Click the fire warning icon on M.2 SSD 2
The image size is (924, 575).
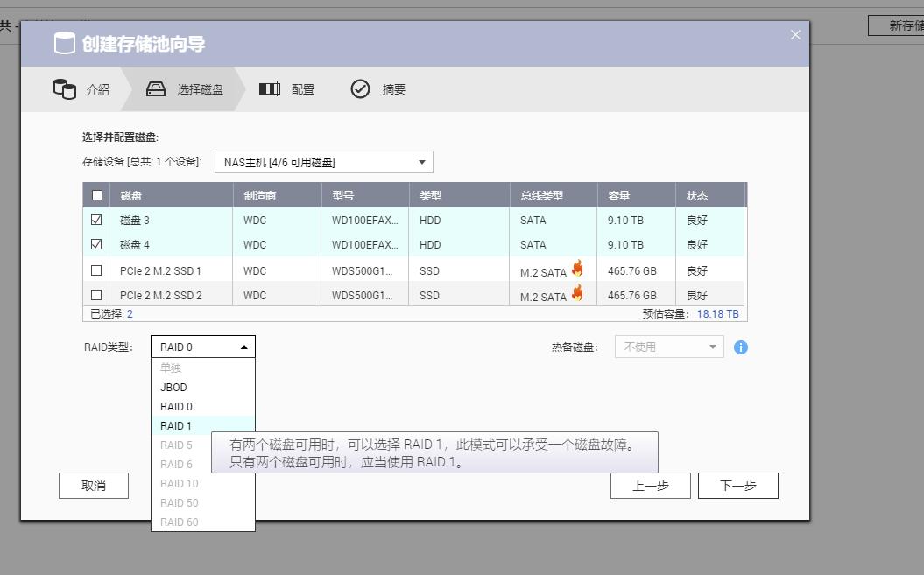(x=576, y=295)
